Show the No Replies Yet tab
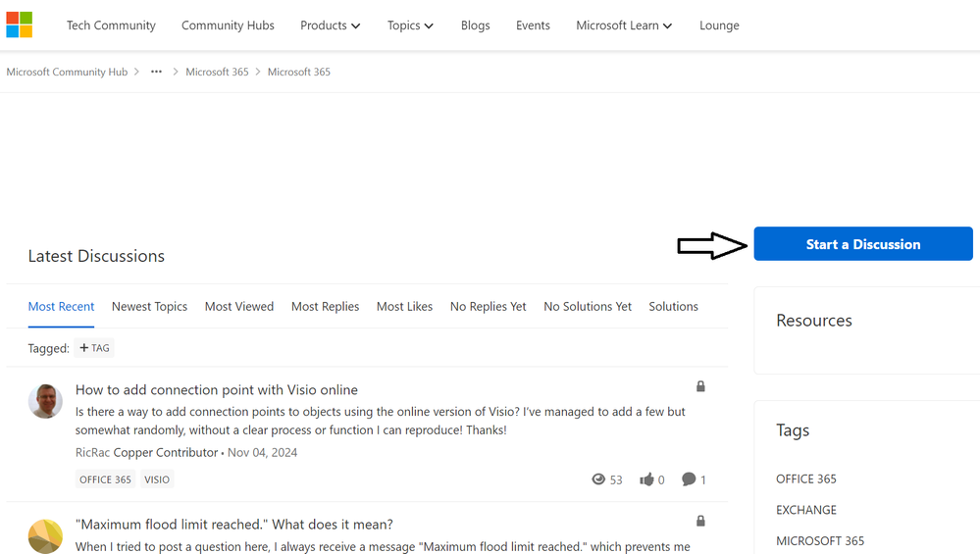Viewport: 980px width, 554px height. (489, 307)
